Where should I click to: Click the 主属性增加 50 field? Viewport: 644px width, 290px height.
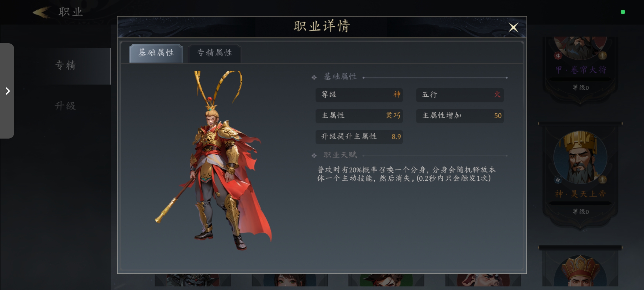coord(460,116)
